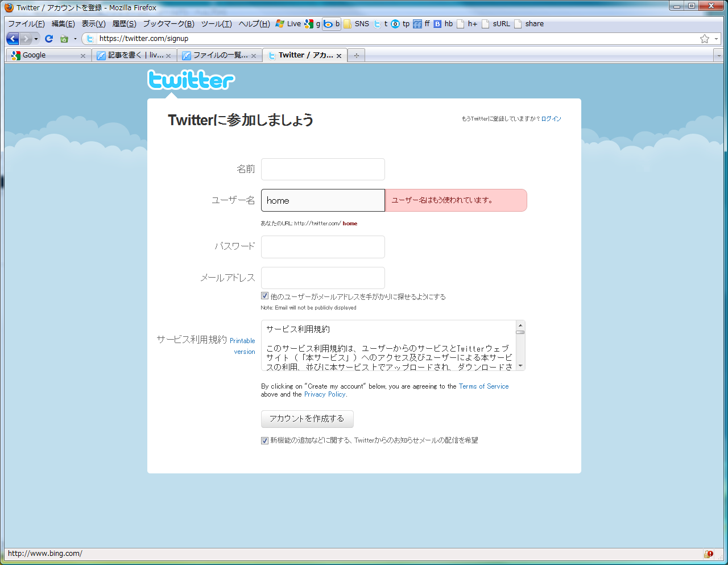Click the terms box scroll up arrow
The width and height of the screenshot is (728, 565).
[520, 325]
